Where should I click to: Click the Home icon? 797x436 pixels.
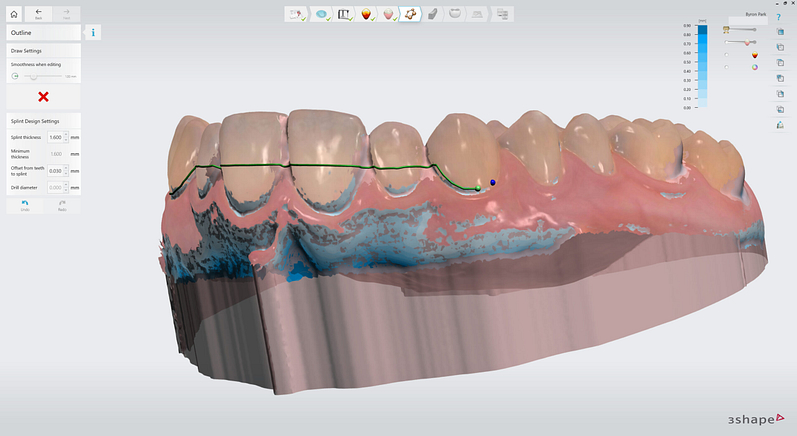(14, 14)
